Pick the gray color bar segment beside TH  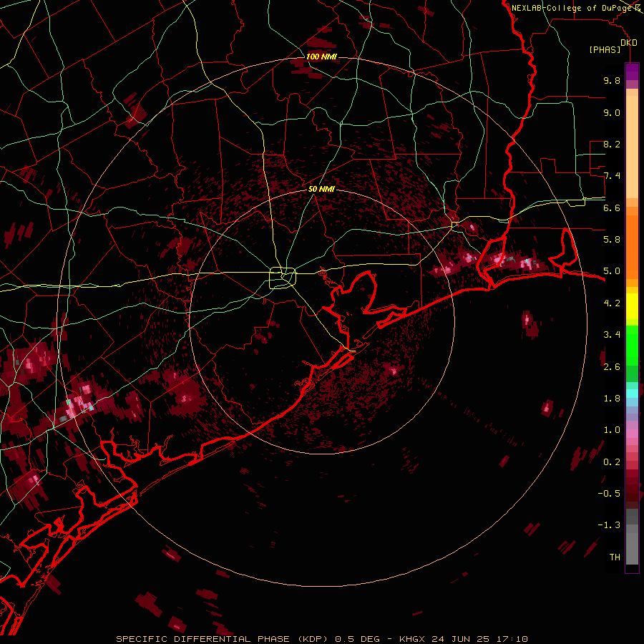pyautogui.click(x=632, y=549)
